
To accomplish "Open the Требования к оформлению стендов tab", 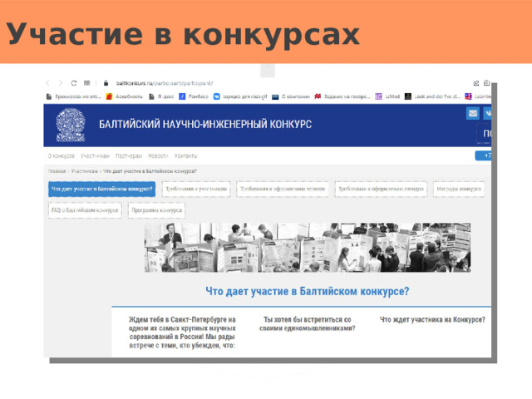I will click(x=381, y=189).
